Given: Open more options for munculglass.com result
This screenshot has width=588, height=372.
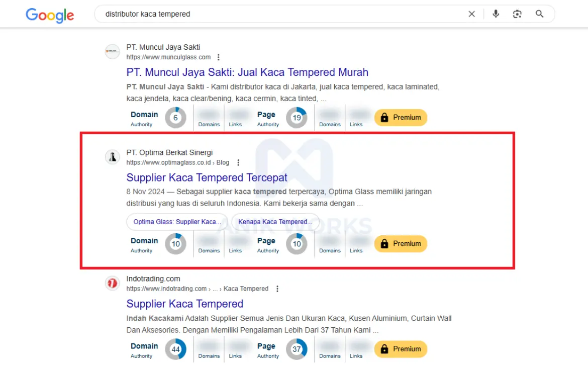Looking at the screenshot, I should (218, 57).
